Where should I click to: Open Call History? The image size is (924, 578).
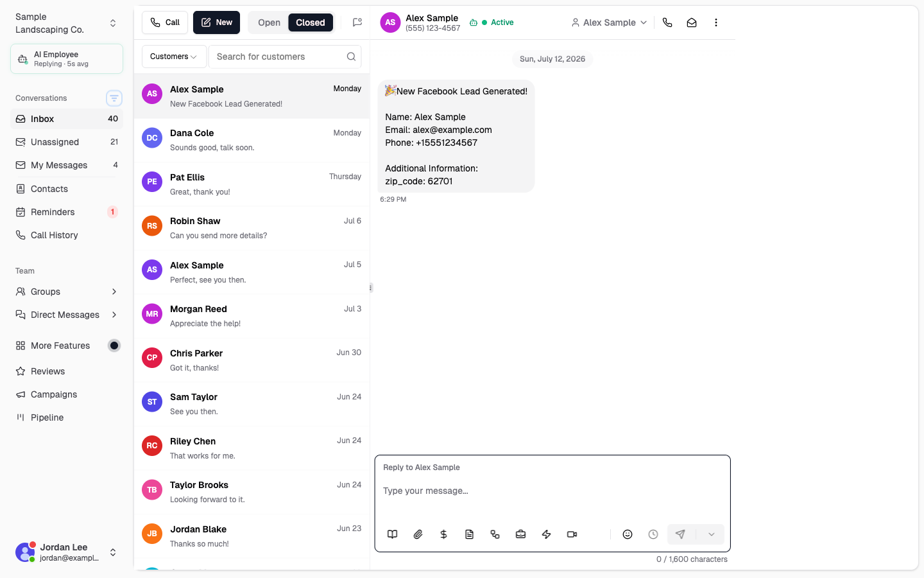pos(67,235)
